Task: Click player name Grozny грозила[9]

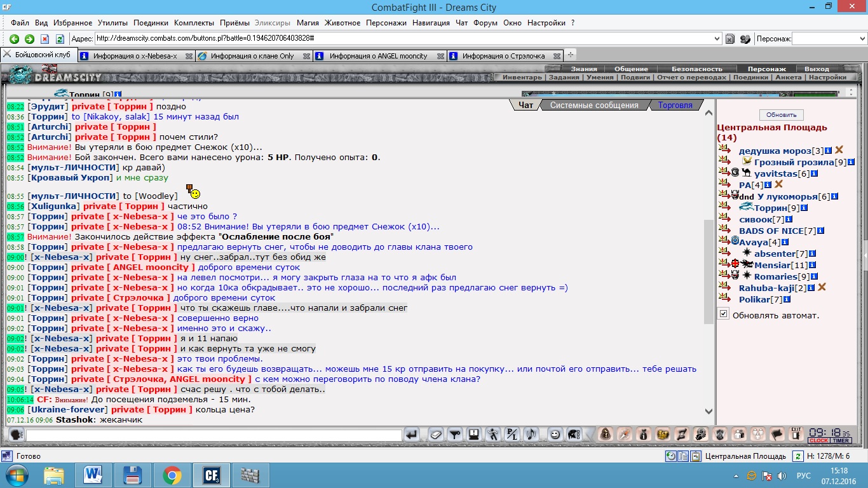Action: pos(800,163)
